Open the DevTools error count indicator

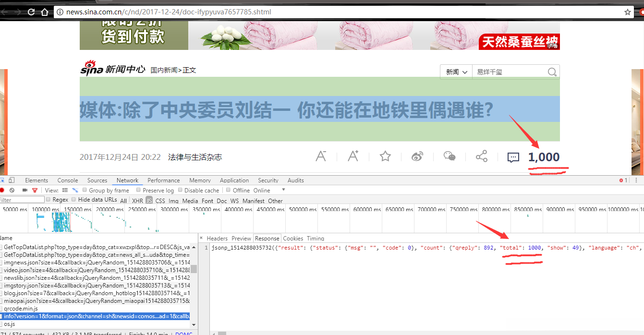pos(623,180)
